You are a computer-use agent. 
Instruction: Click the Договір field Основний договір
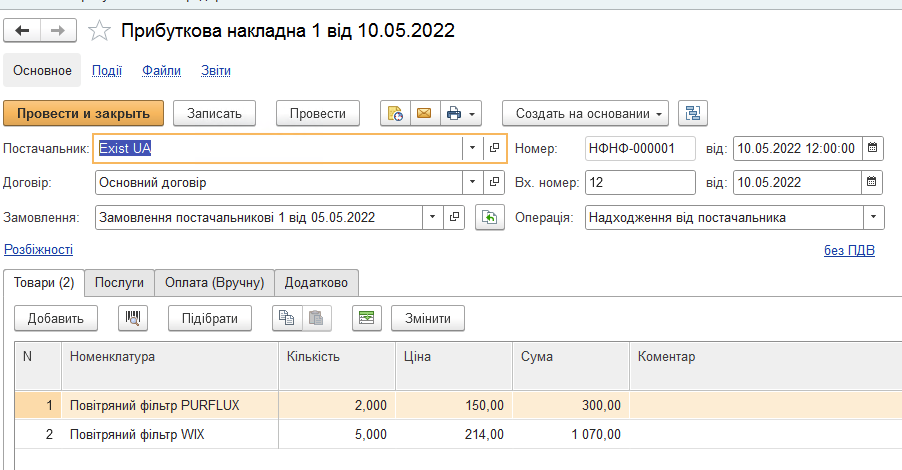pyautogui.click(x=279, y=182)
